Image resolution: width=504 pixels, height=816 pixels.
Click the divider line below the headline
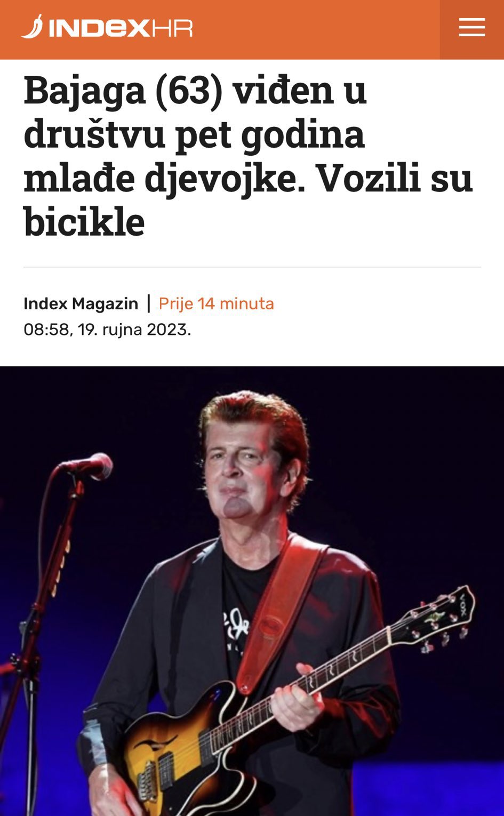[x=252, y=267]
